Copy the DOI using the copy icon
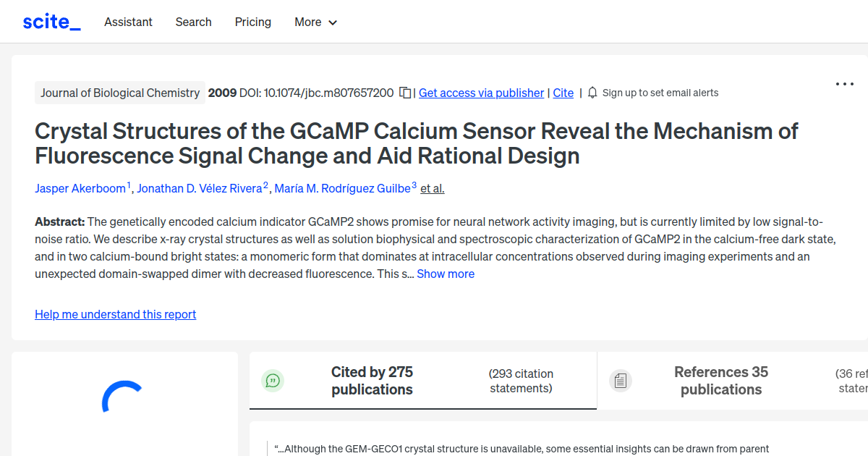The image size is (868, 456). [405, 93]
